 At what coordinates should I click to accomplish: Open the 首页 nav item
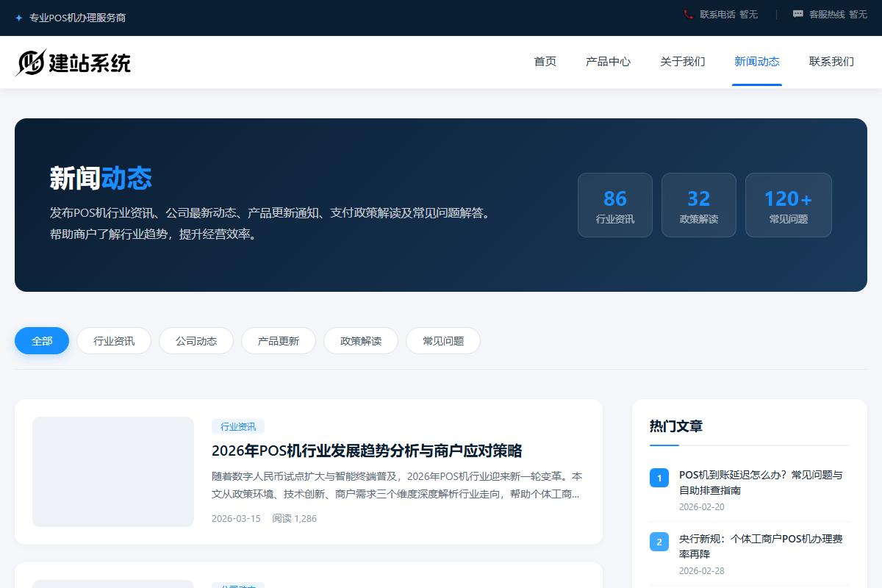[x=545, y=62]
